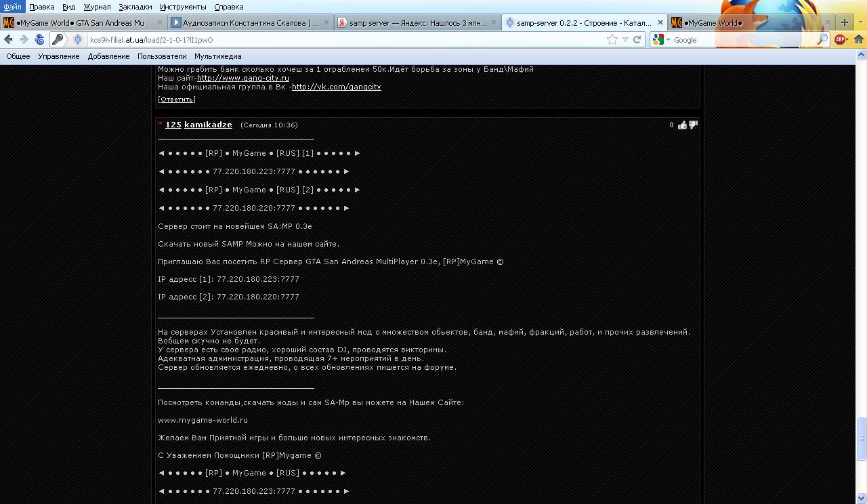Open the Google search engine selector
The image size is (867, 504).
pyautogui.click(x=661, y=40)
